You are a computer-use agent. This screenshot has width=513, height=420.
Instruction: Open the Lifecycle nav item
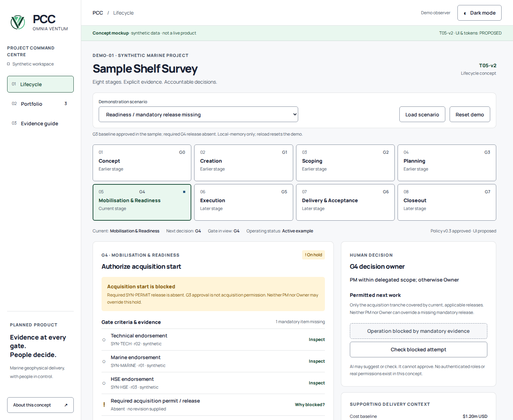tap(40, 84)
